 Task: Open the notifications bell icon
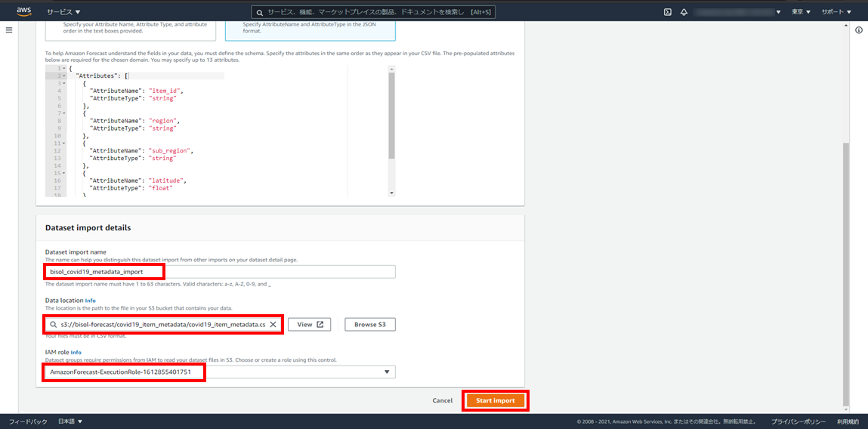tap(684, 12)
